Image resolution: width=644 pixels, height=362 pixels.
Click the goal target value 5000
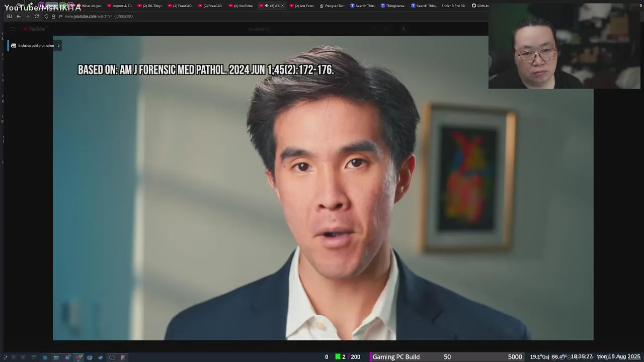(x=515, y=357)
